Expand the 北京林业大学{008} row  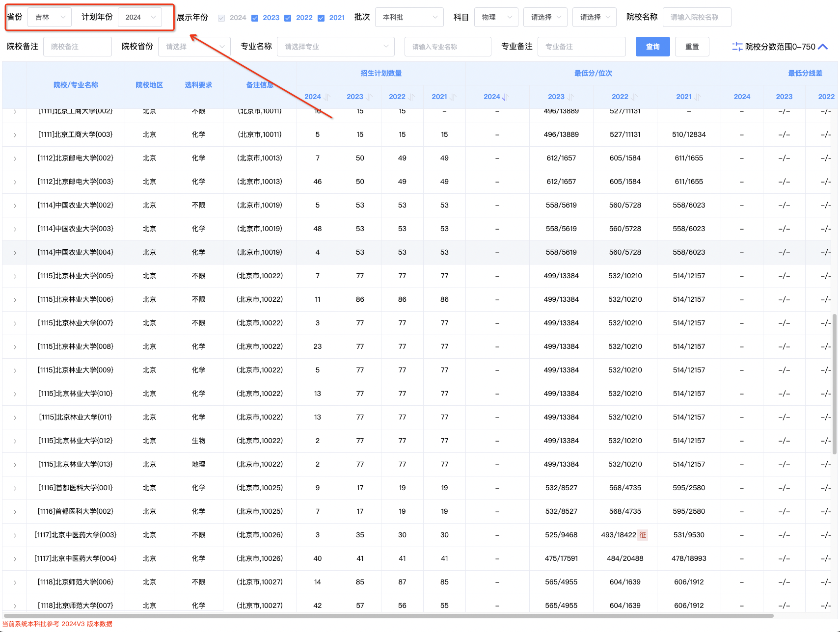click(x=15, y=347)
